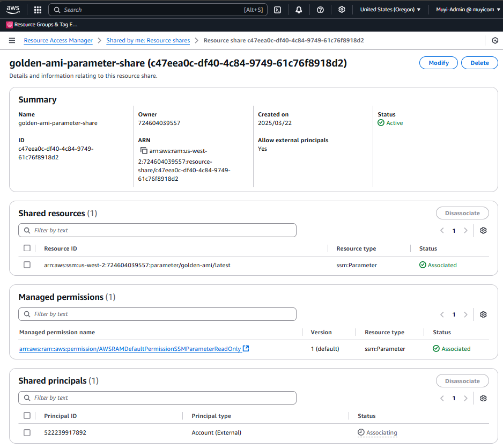Open the AWS home logo

(13, 10)
